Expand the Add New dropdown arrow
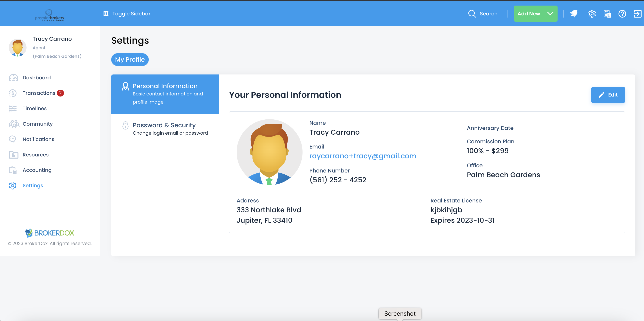The height and width of the screenshot is (321, 644). (550, 13)
